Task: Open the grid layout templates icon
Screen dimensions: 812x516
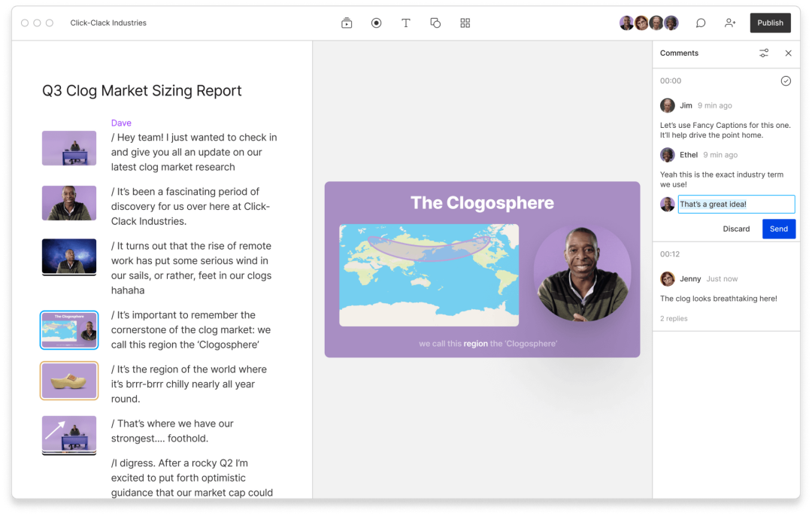Action: (465, 23)
